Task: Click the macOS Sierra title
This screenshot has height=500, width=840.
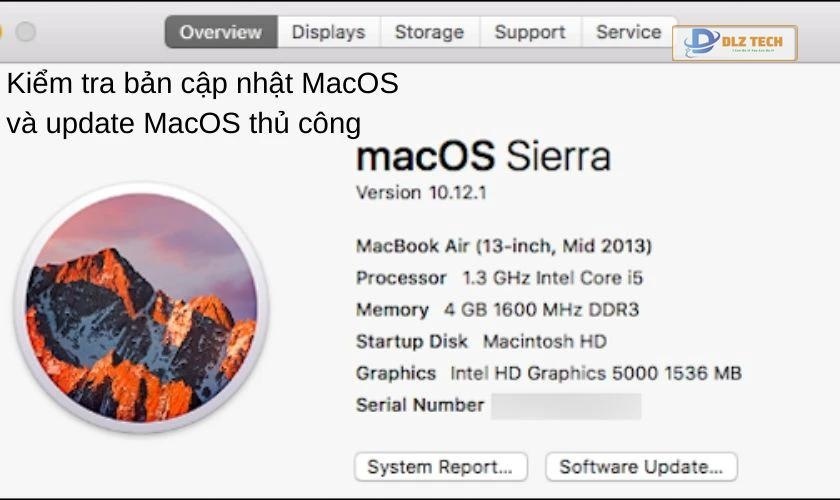Action: (483, 157)
